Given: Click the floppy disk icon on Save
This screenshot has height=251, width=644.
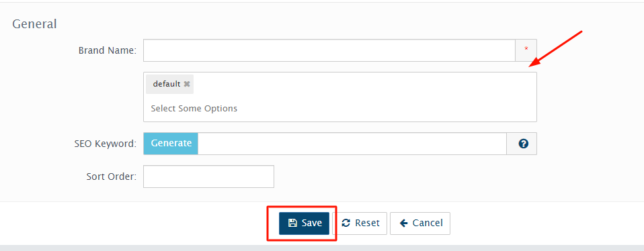Looking at the screenshot, I should click(292, 223).
